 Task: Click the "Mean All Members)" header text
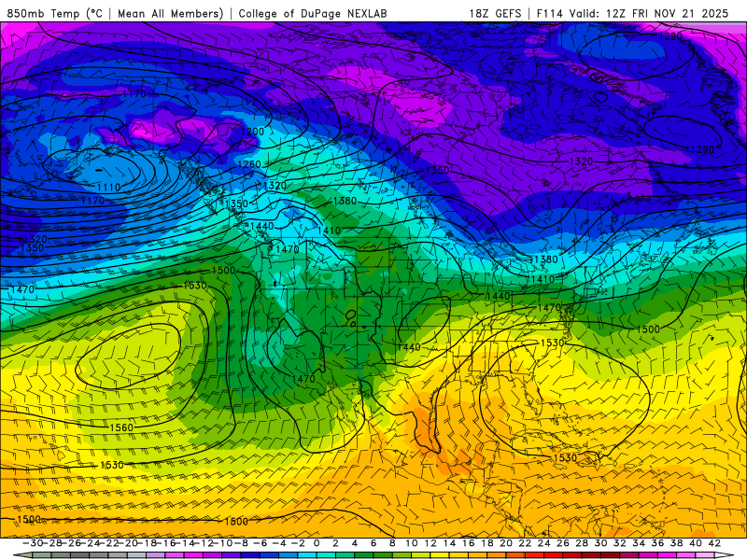click(x=171, y=13)
